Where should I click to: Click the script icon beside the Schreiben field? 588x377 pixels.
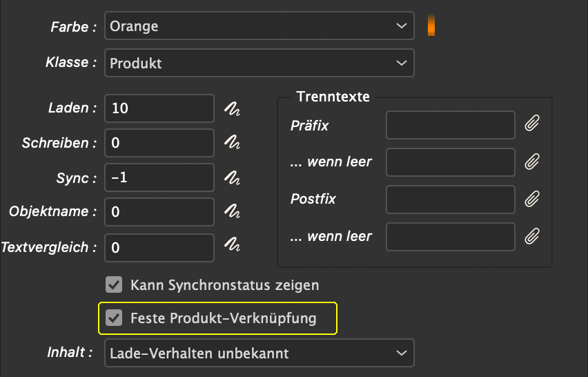point(232,142)
